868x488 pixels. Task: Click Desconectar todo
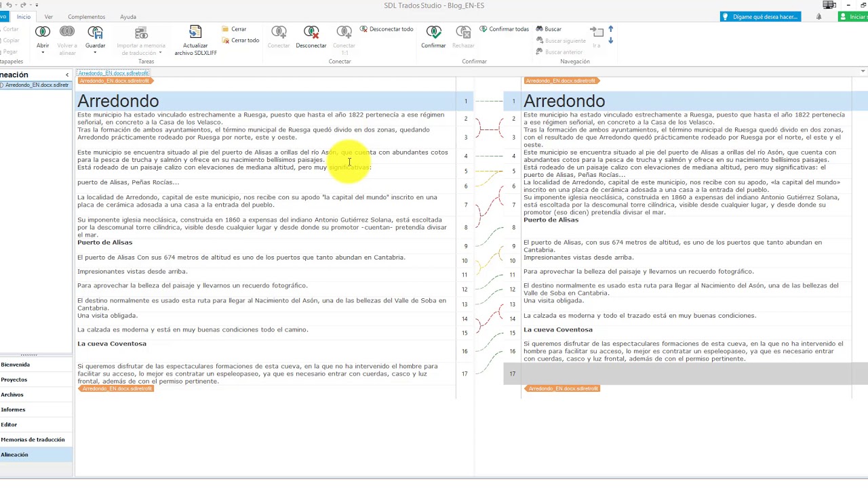point(387,29)
